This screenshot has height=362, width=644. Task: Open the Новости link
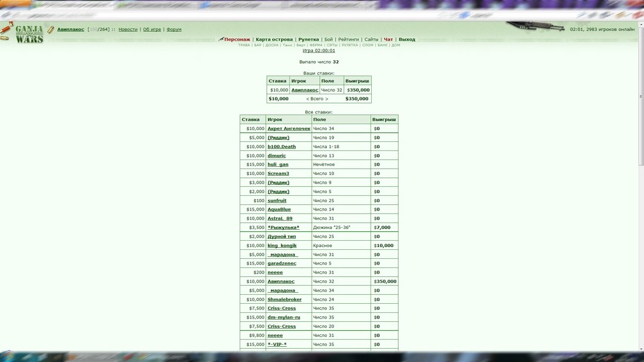127,30
